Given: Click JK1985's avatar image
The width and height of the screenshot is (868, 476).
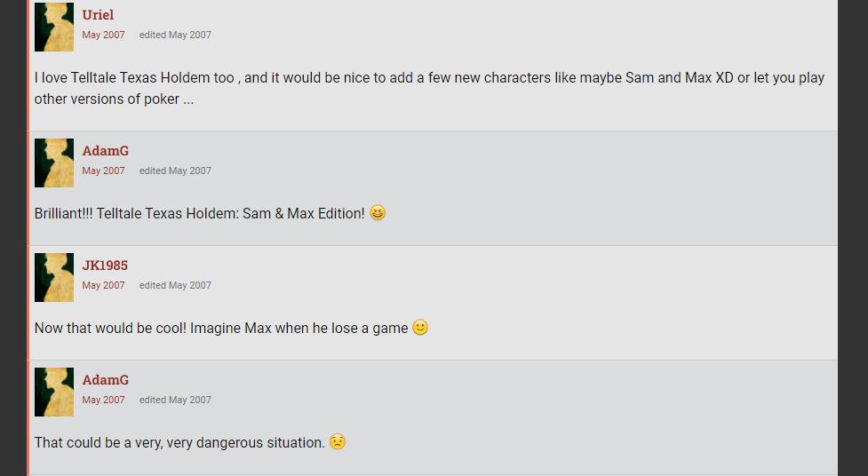Looking at the screenshot, I should [x=54, y=277].
